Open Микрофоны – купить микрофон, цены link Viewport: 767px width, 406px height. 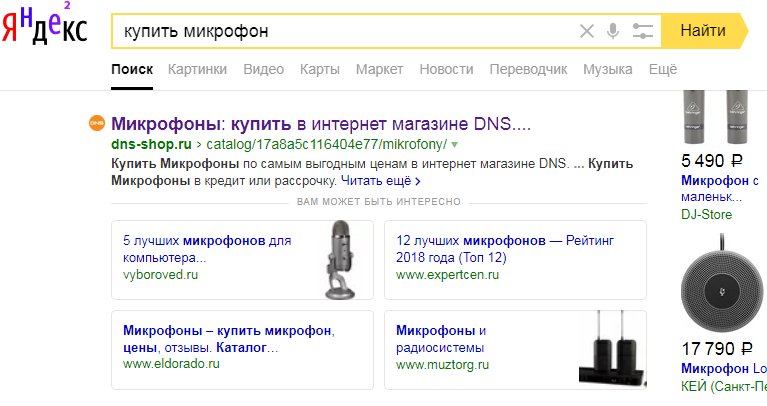tap(229, 339)
